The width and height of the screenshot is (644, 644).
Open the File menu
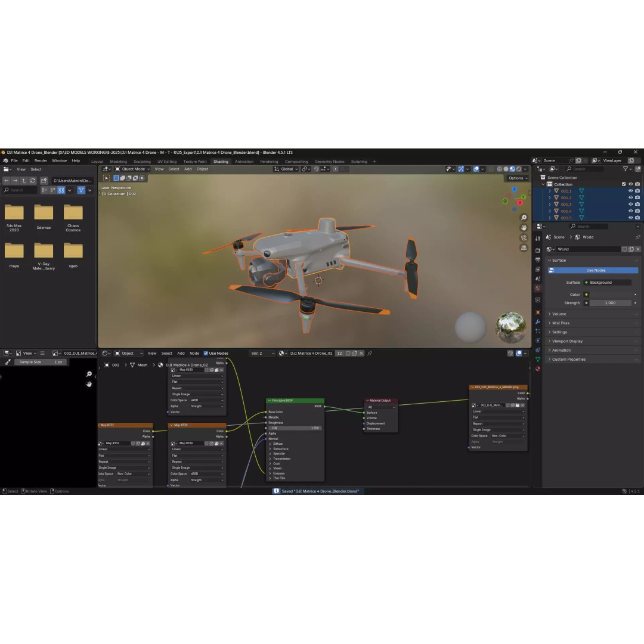pyautogui.click(x=14, y=160)
